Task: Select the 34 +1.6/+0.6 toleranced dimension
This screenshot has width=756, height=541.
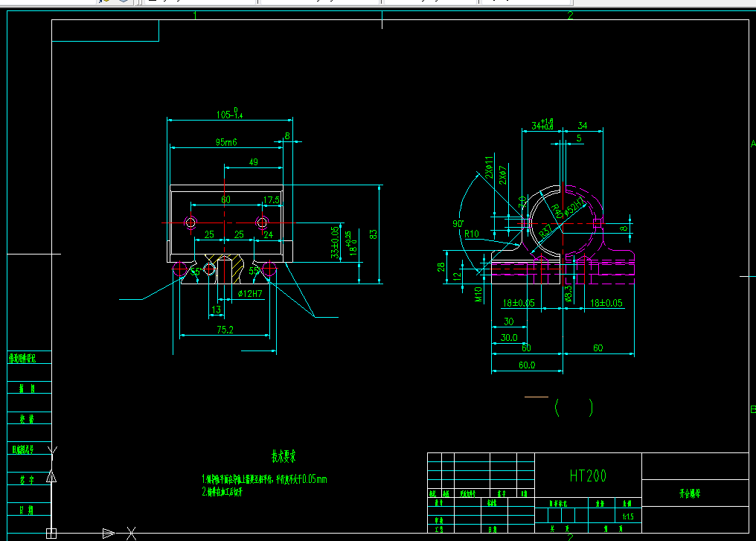Action: (542, 124)
